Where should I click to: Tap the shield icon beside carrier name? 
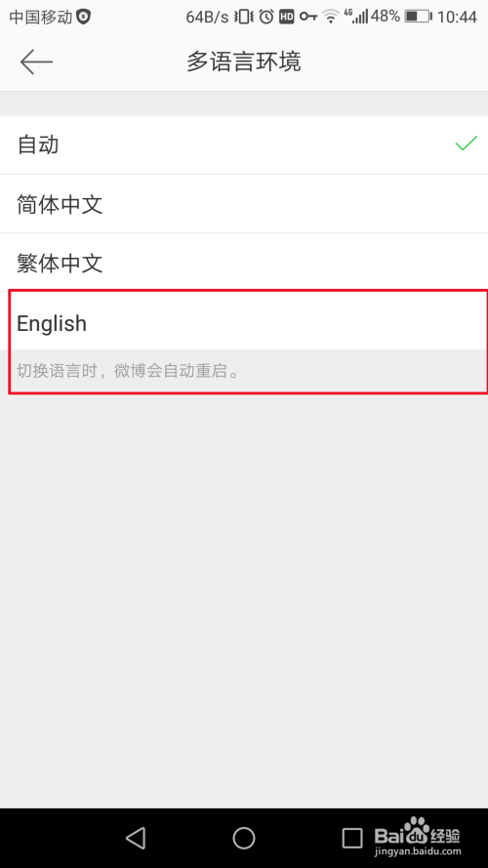click(x=84, y=17)
